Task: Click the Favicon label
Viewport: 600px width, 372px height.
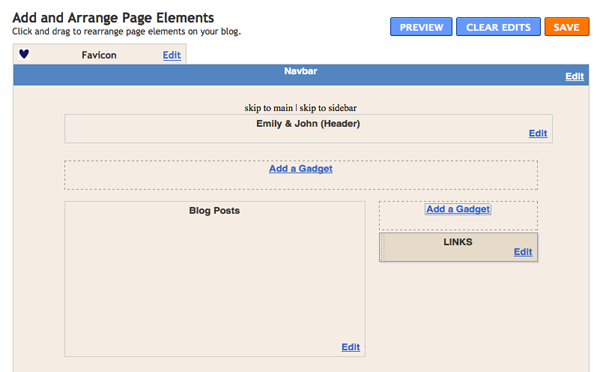Action: pos(99,55)
